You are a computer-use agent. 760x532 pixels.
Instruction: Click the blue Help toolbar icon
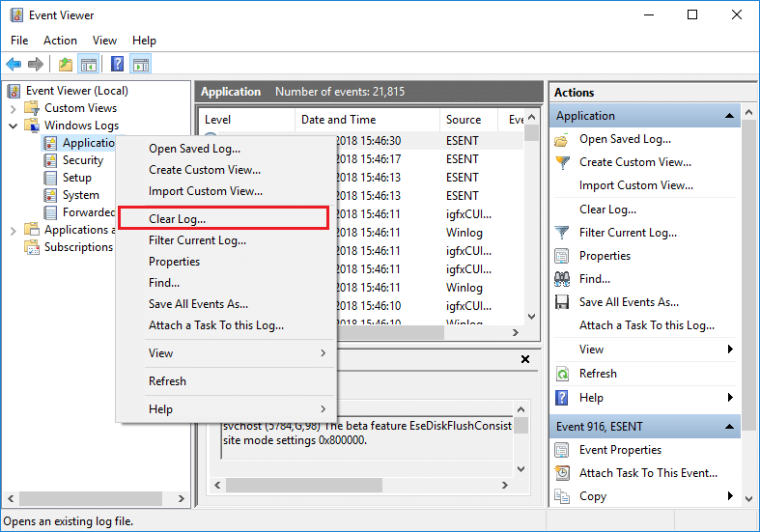pos(117,64)
